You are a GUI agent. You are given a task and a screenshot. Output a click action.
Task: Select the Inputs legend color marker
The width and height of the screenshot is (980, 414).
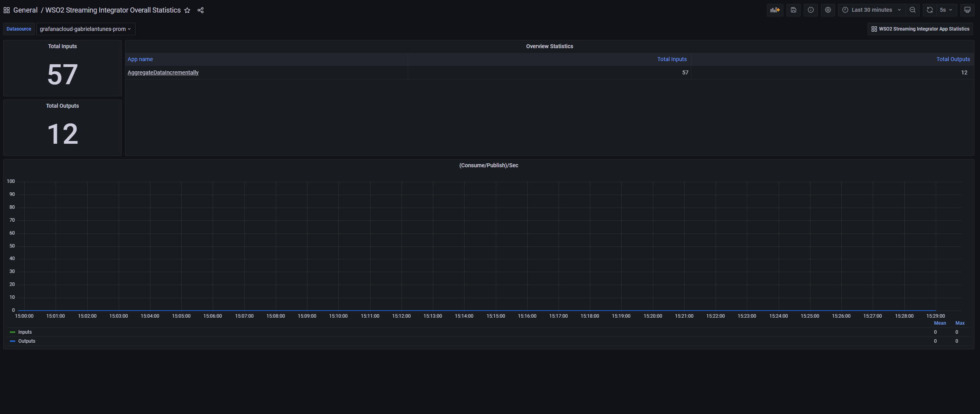coord(12,332)
